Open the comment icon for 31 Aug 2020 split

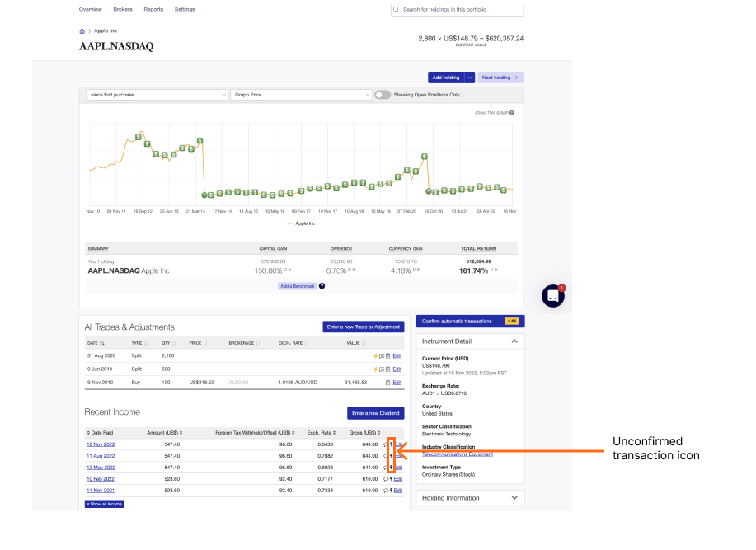click(x=382, y=356)
